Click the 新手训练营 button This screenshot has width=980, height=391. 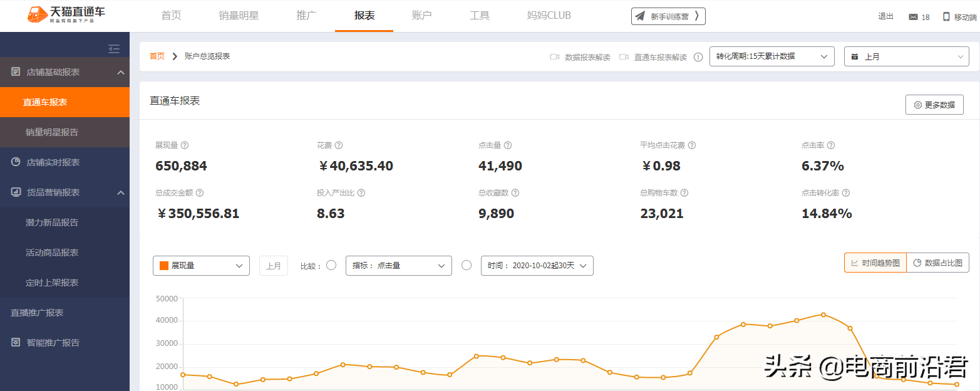click(x=668, y=16)
